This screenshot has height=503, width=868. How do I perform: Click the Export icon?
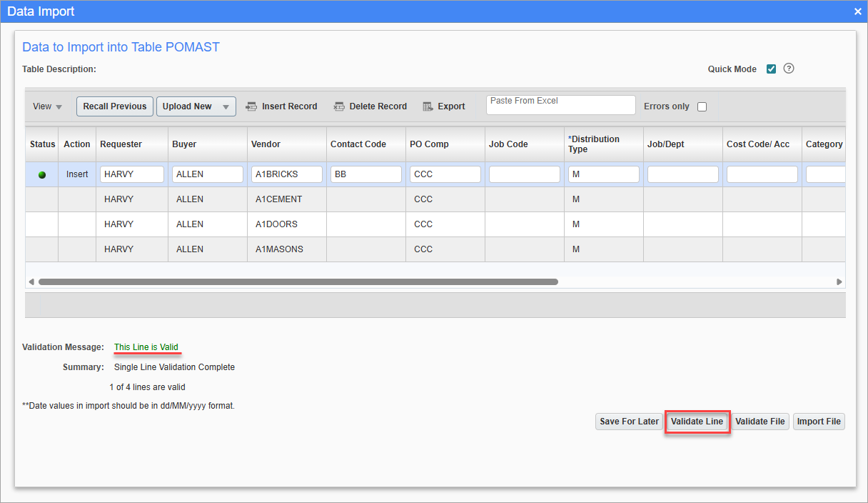coord(425,106)
